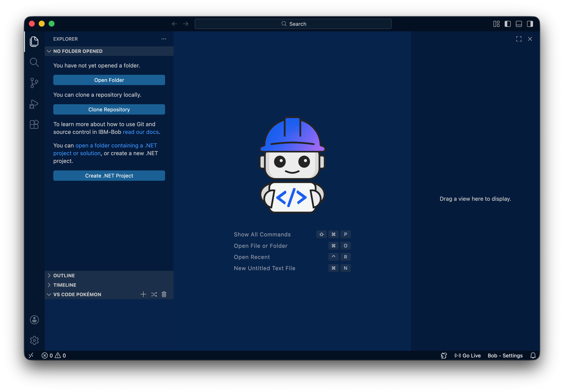Open the Extensions view
This screenshot has height=392, width=564.
(34, 124)
